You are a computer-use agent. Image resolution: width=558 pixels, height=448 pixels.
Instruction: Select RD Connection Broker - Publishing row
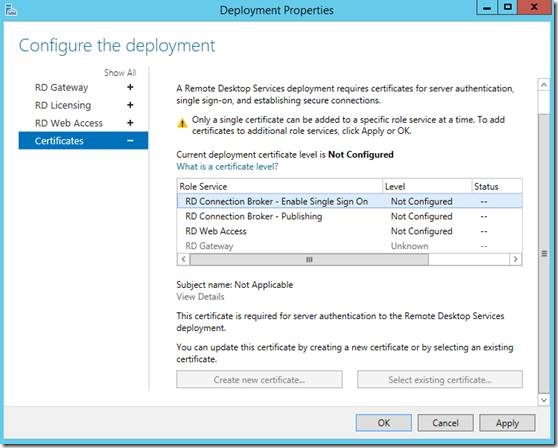[349, 216]
